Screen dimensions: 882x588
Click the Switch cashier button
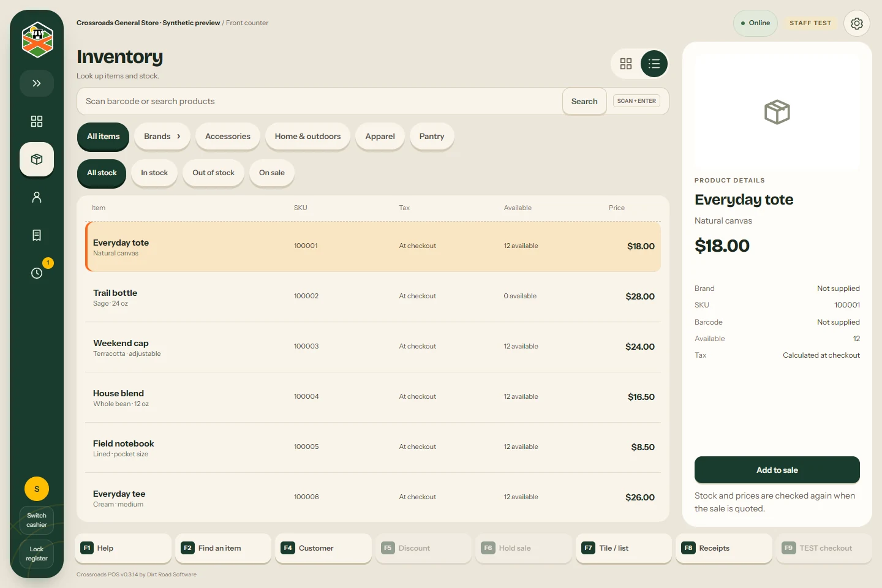pyautogui.click(x=37, y=520)
